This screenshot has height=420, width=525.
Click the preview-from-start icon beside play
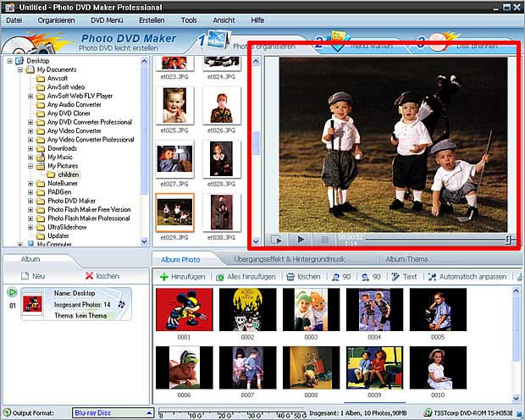click(x=277, y=240)
